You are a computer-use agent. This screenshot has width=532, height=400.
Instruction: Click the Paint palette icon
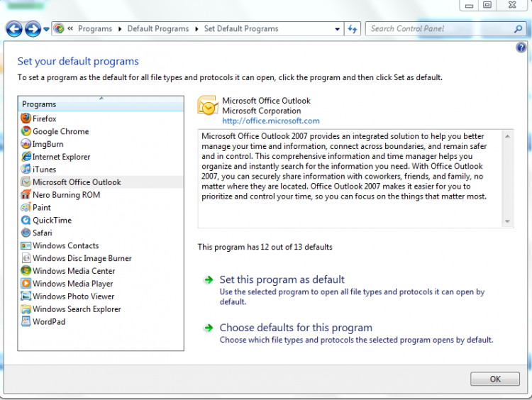coord(26,207)
